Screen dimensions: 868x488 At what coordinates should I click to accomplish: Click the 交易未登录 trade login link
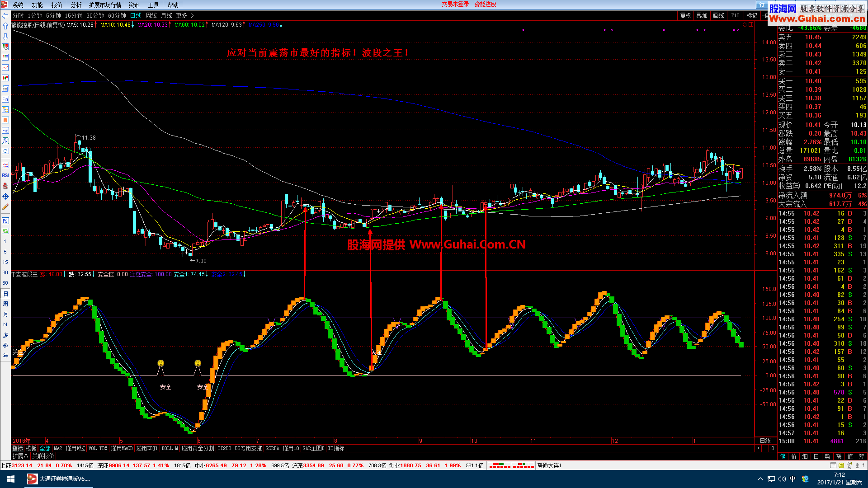(455, 5)
